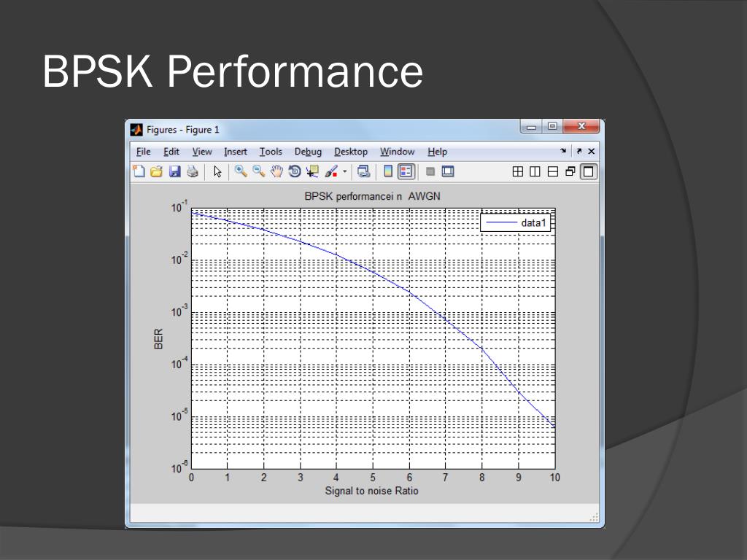The height and width of the screenshot is (560, 747).
Task: Click the x-axis tick label 5
Action: (x=373, y=477)
